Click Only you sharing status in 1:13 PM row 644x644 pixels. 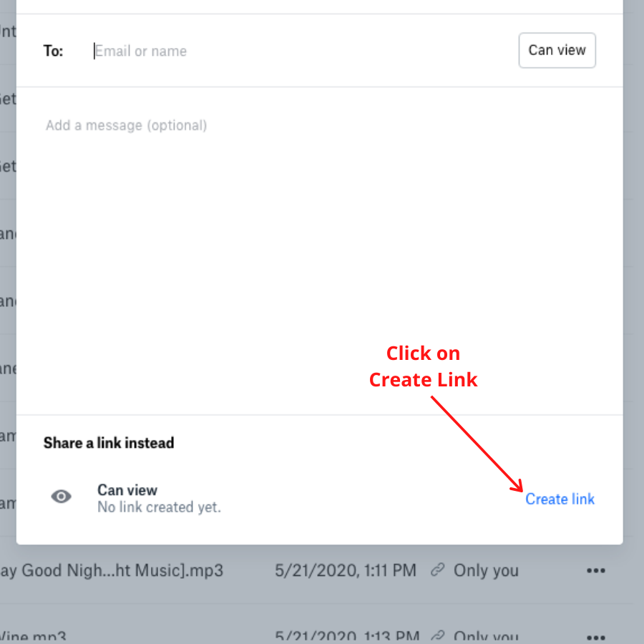(x=486, y=637)
